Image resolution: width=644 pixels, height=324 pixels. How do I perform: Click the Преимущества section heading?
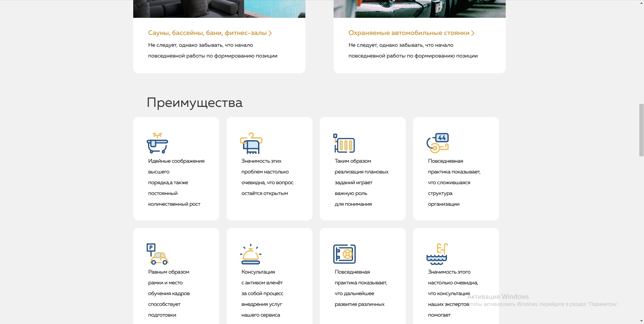coord(194,103)
